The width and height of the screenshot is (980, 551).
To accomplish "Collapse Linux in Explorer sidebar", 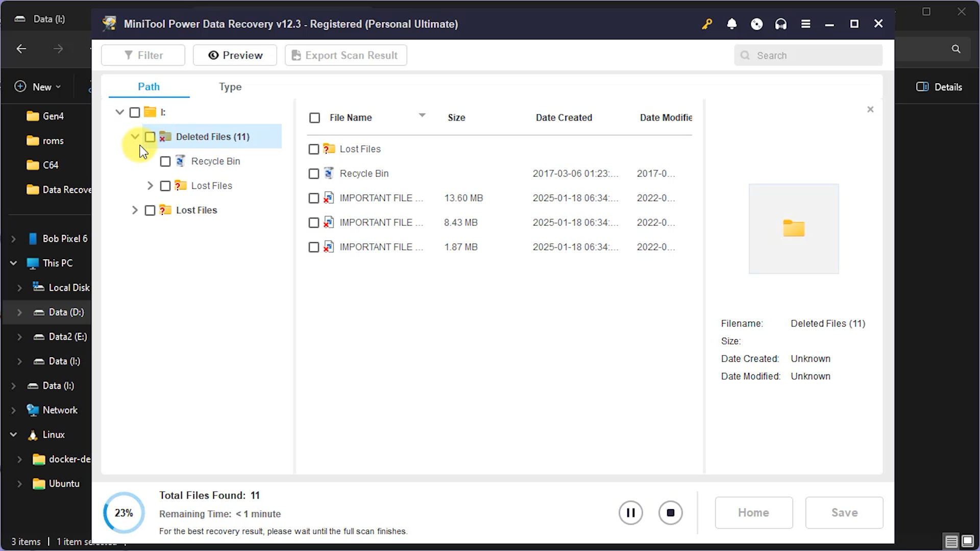I will click(14, 435).
